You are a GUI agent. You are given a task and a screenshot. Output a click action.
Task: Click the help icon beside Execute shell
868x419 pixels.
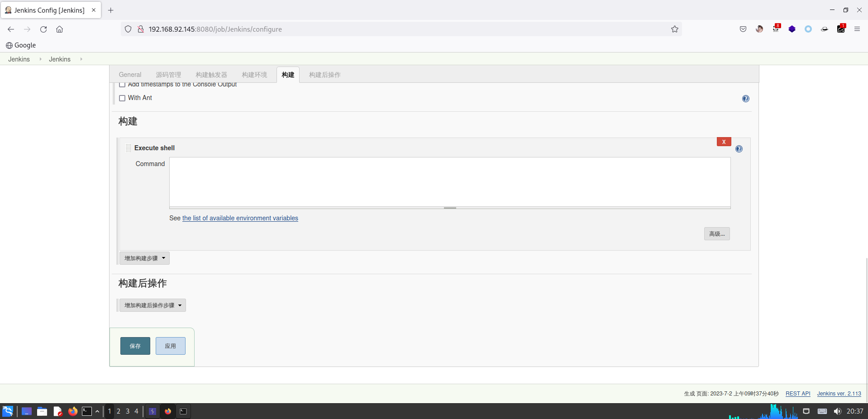[739, 149]
